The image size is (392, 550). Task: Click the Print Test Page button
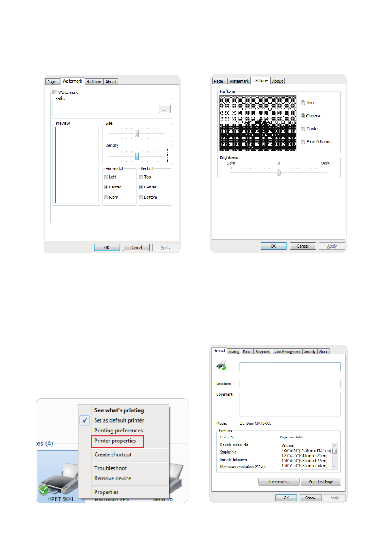click(x=318, y=482)
